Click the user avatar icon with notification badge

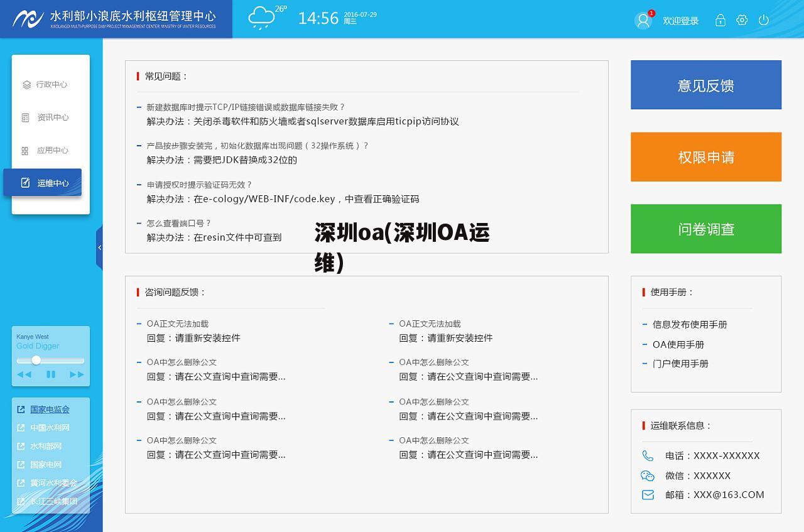point(644,20)
